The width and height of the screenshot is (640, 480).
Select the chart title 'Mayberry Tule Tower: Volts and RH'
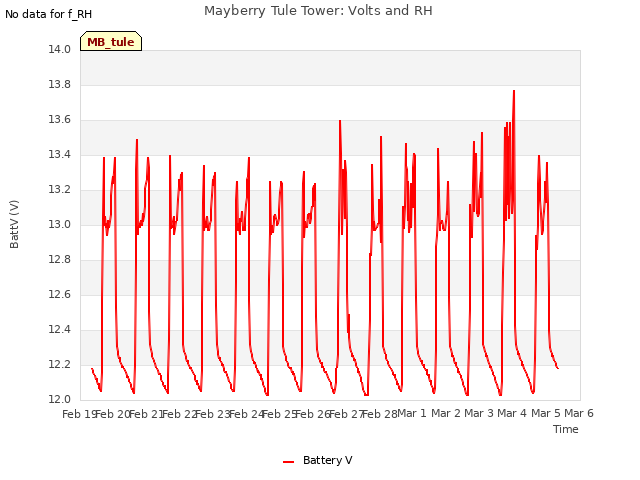pyautogui.click(x=318, y=10)
